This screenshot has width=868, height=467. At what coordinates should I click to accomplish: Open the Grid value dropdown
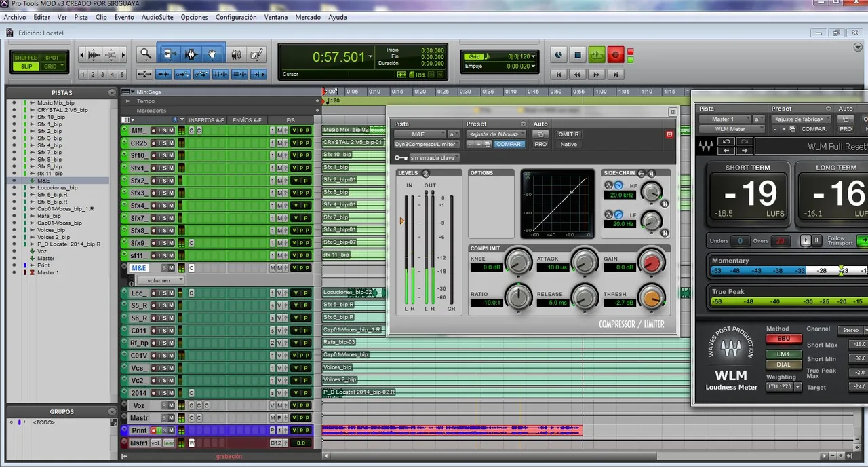[533, 56]
